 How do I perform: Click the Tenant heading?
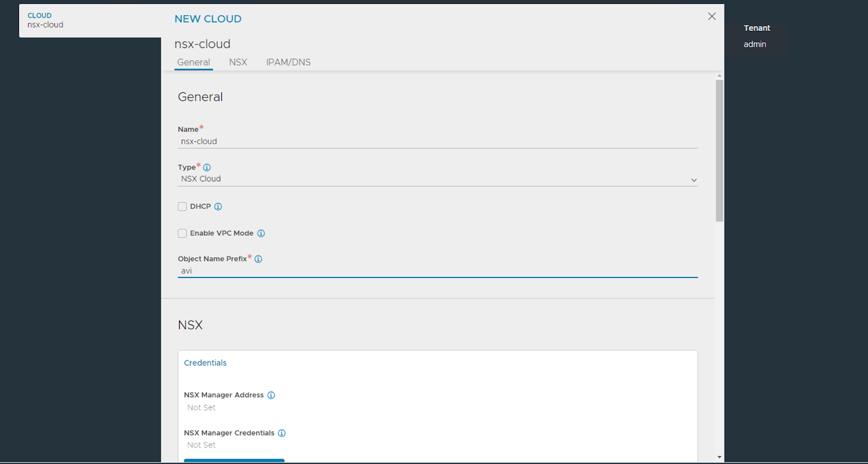(757, 28)
